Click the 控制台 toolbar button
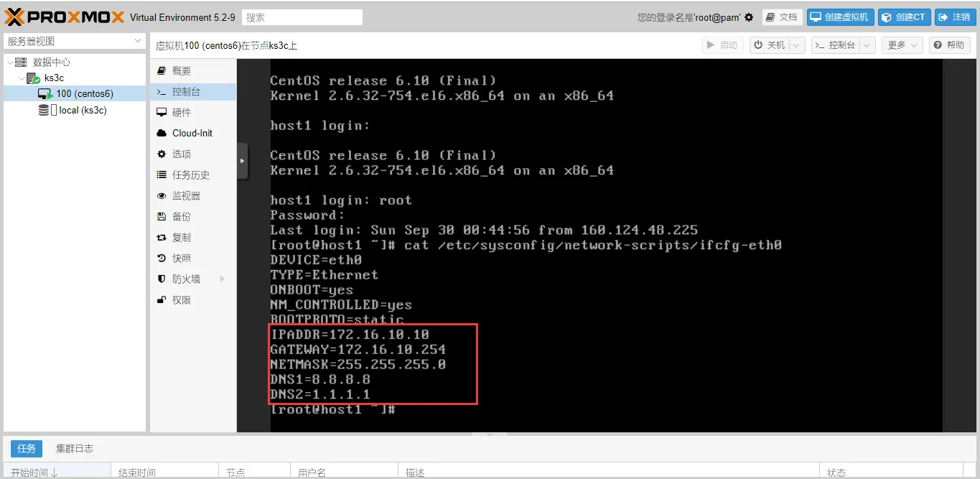The width and height of the screenshot is (980, 479). point(835,45)
